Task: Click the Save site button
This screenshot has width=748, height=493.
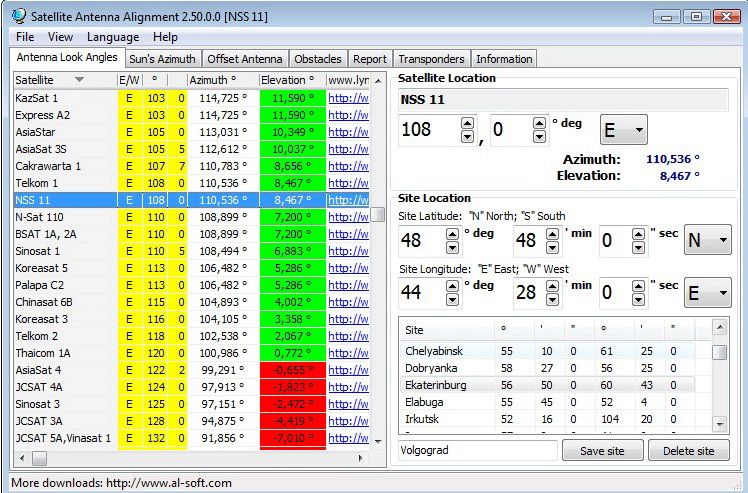Action: [602, 451]
